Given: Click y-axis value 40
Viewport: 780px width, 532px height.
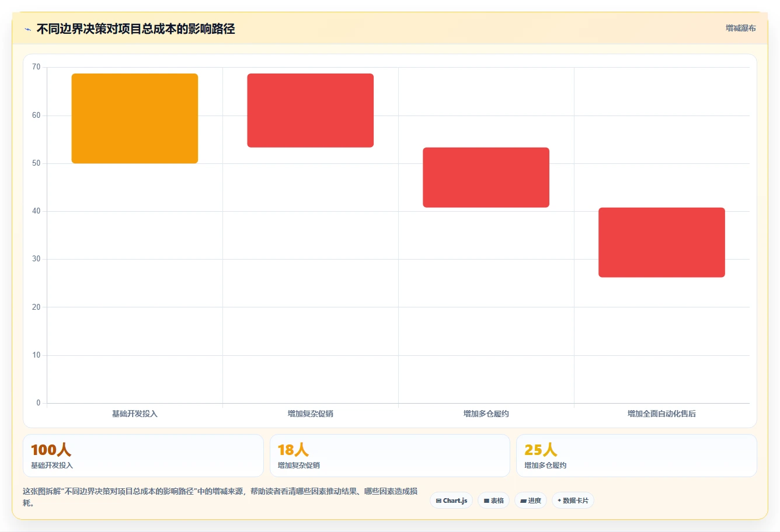Looking at the screenshot, I should [x=36, y=211].
